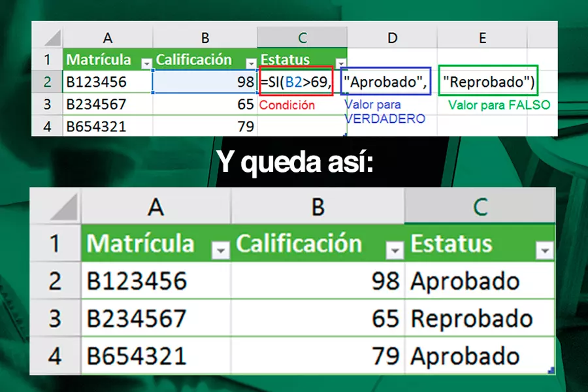The image size is (588, 392).
Task: Click cell B123456 in lower table
Action: click(156, 280)
